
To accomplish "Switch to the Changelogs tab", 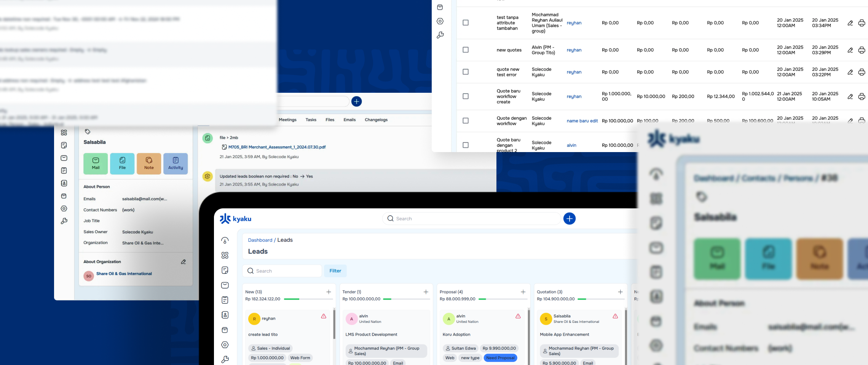I will (x=376, y=120).
